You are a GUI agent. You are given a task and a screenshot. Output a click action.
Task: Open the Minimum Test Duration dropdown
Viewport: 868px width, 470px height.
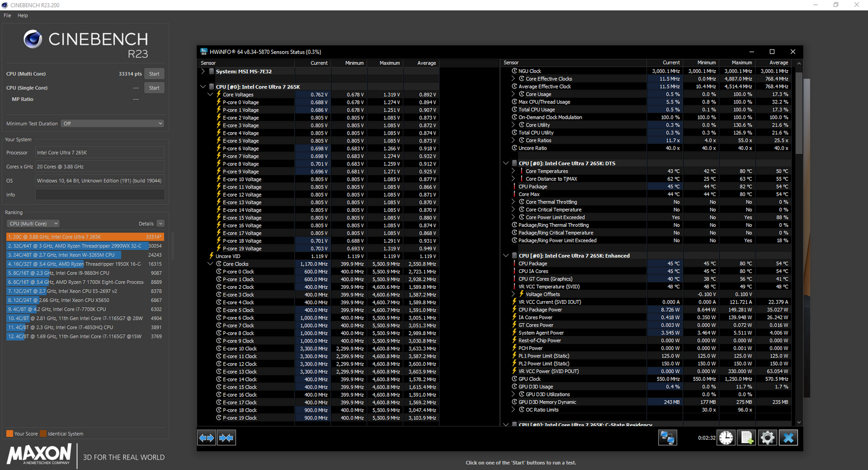113,123
